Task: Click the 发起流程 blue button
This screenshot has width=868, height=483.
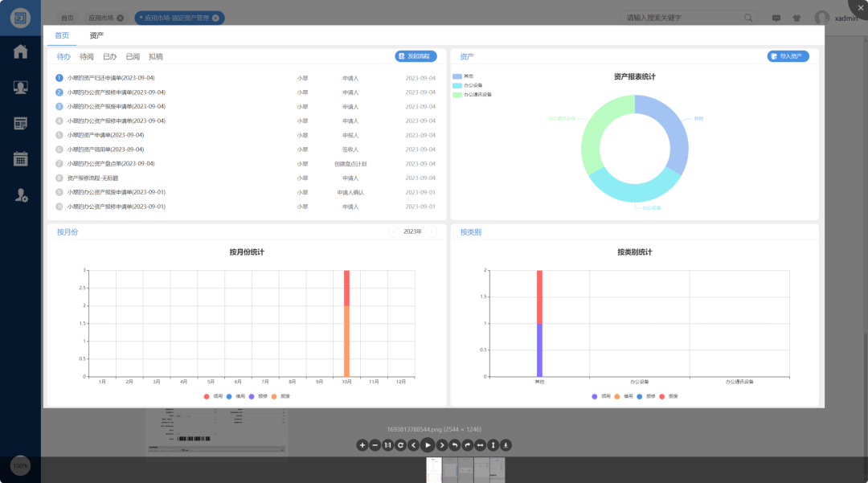Action: (416, 56)
